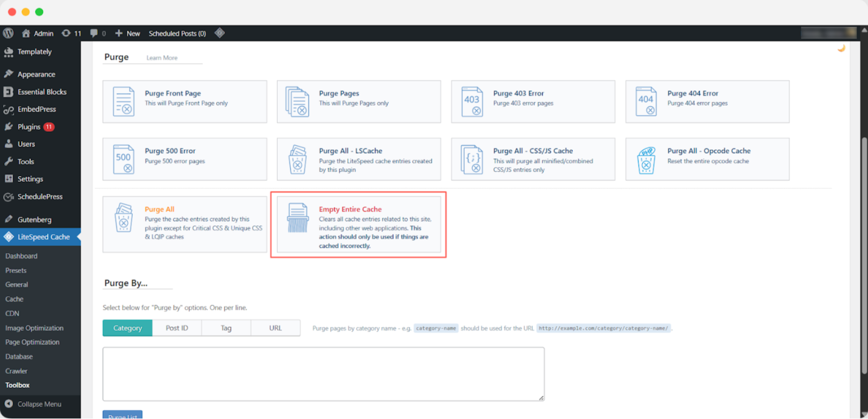868x419 pixels.
Task: Click the Purge Front Page document icon
Action: click(124, 101)
